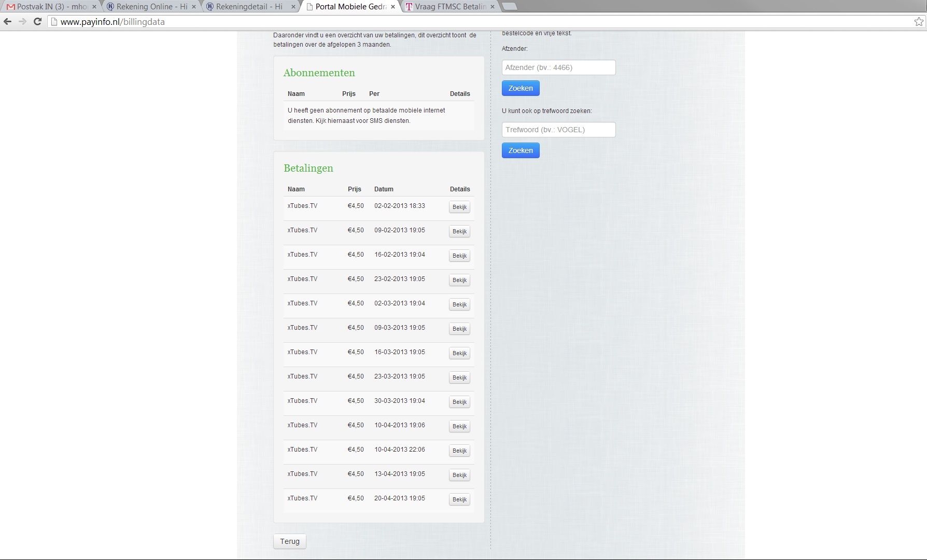Go back using the Terug button
927x560 pixels.
[x=290, y=541]
